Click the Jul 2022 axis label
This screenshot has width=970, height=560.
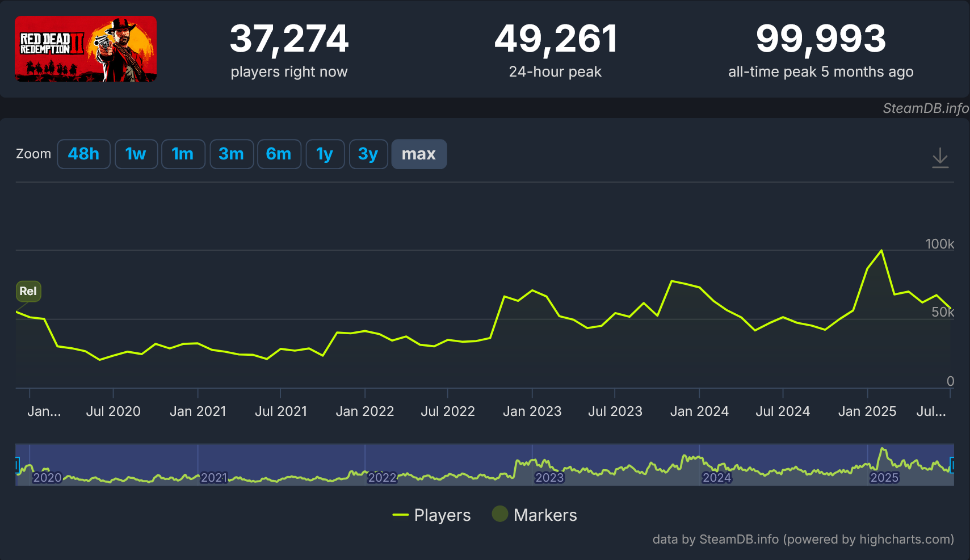[447, 411]
